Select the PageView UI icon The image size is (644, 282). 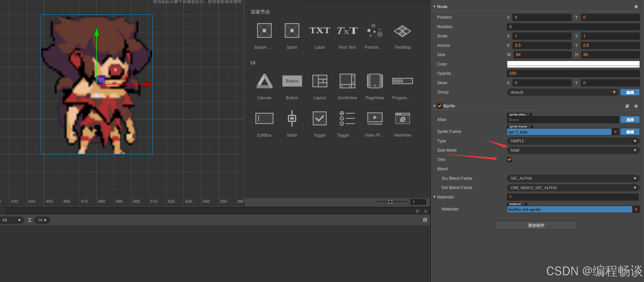[x=375, y=81]
